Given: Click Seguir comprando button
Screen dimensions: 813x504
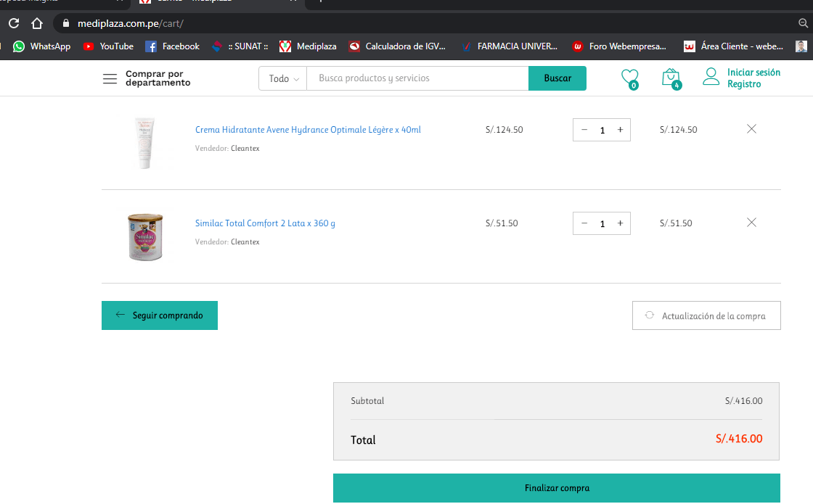Looking at the screenshot, I should [160, 315].
